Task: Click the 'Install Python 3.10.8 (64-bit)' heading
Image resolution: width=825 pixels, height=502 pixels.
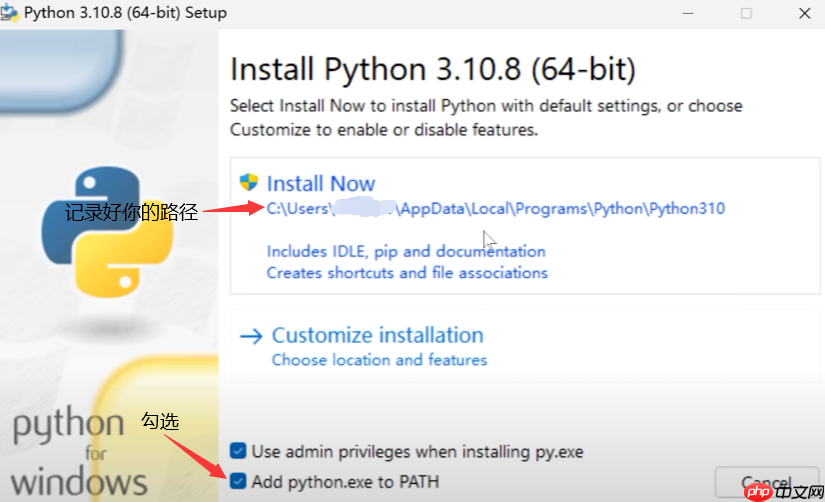Action: [432, 69]
